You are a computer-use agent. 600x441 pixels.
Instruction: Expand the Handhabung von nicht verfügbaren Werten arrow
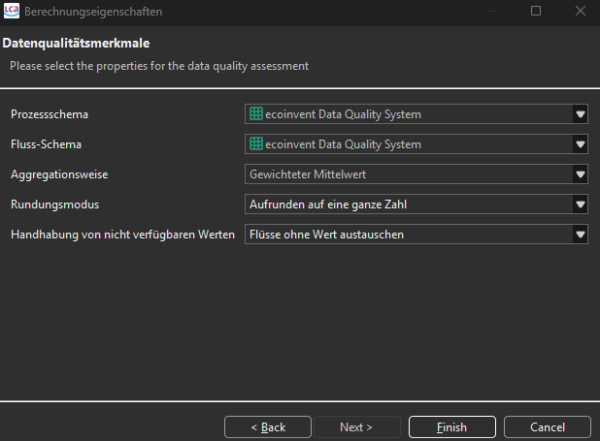coord(580,235)
